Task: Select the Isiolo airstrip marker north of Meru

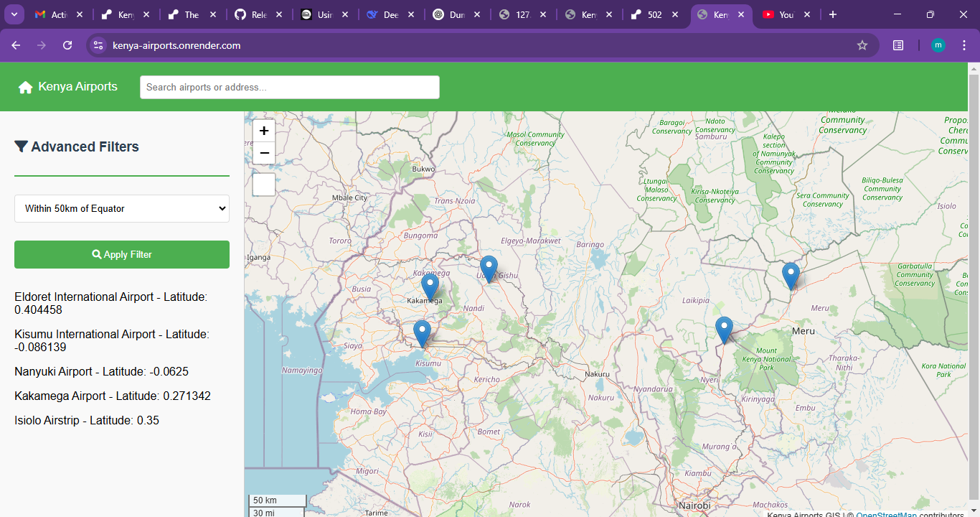Action: [791, 276]
